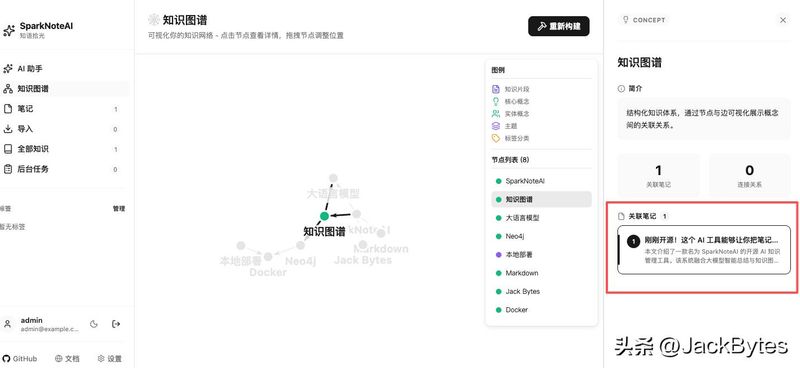Select 大语言模型 in the node list
The height and width of the screenshot is (368, 800).
pyautogui.click(x=541, y=218)
